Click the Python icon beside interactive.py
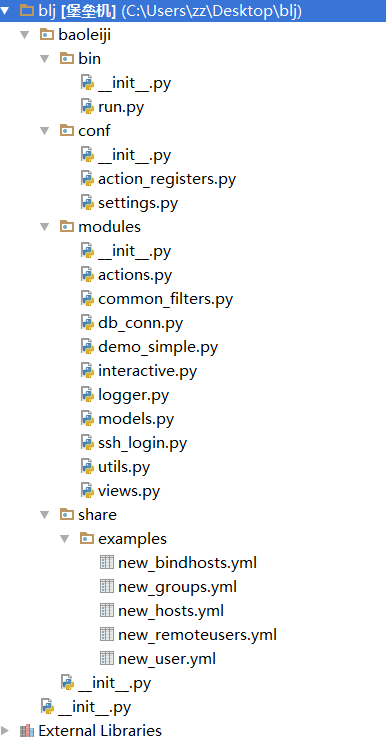The width and height of the screenshot is (386, 749). (87, 370)
